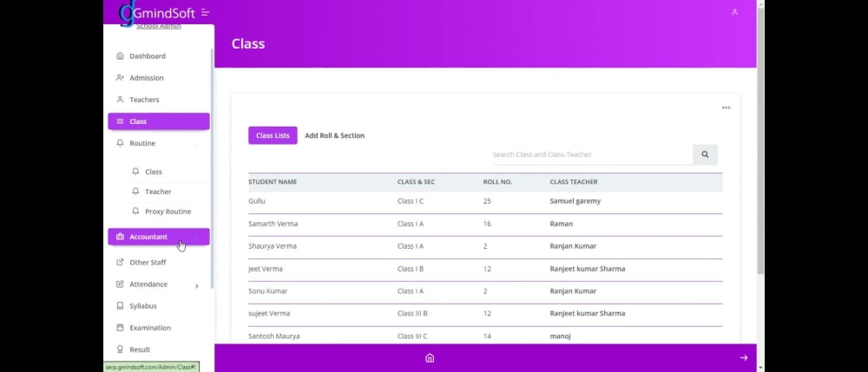Click the STUDENT NAME column header
868x372 pixels.
tap(273, 182)
